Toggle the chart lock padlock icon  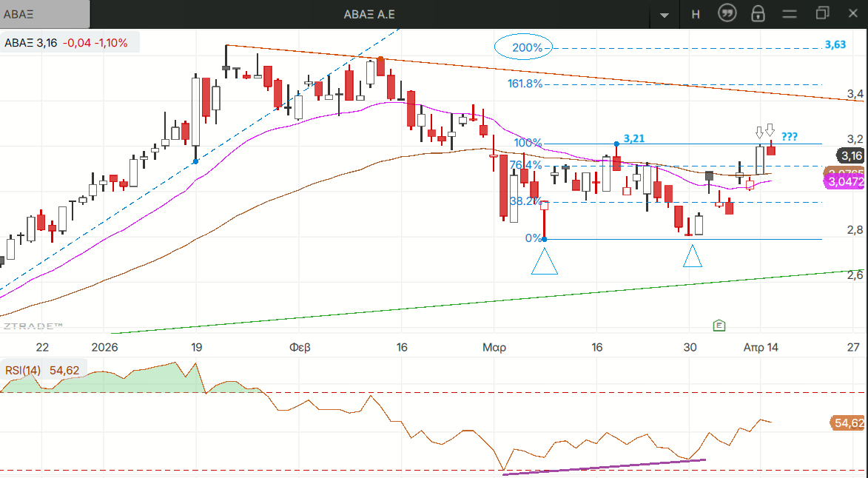click(757, 14)
